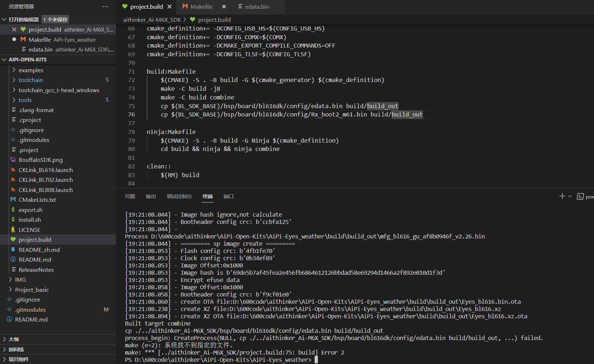Switch to the 问题 problems panel tab
Screen dimensions: 594x364
(130, 196)
